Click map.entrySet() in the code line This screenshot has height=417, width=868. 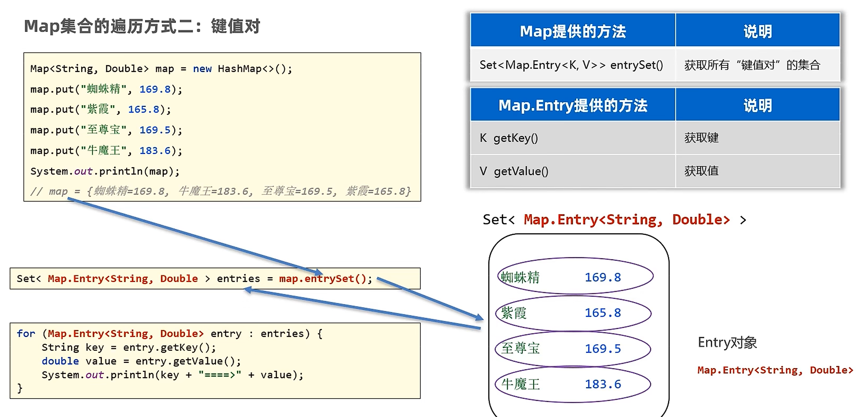click(x=322, y=279)
